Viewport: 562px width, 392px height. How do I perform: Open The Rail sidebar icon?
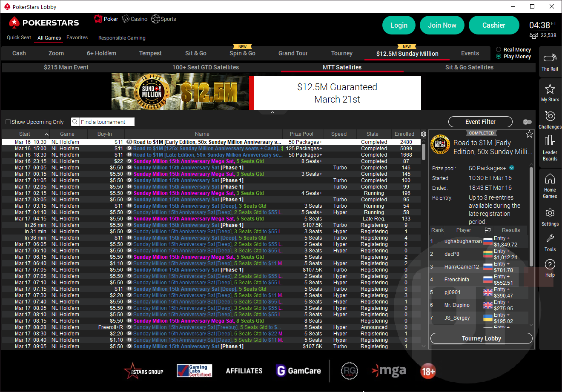click(550, 57)
